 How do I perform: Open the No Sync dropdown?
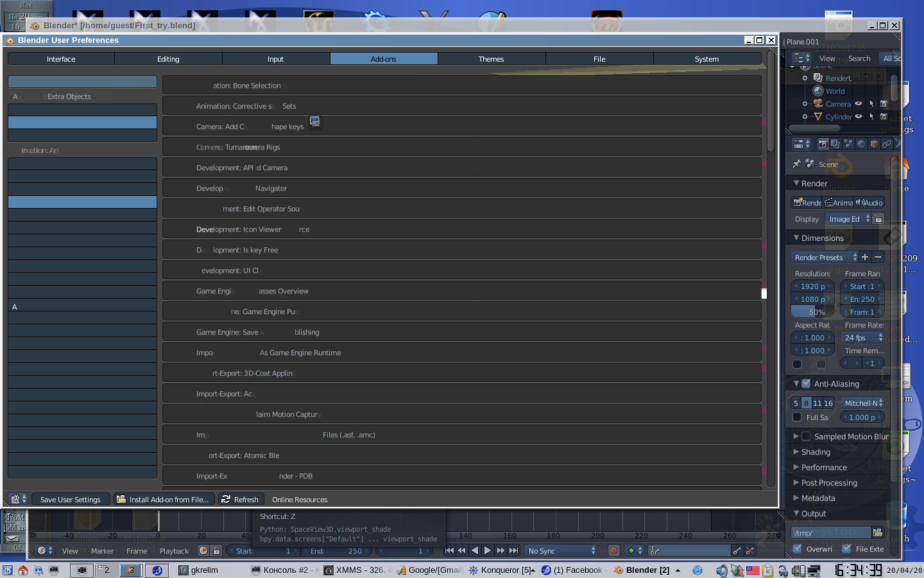561,550
